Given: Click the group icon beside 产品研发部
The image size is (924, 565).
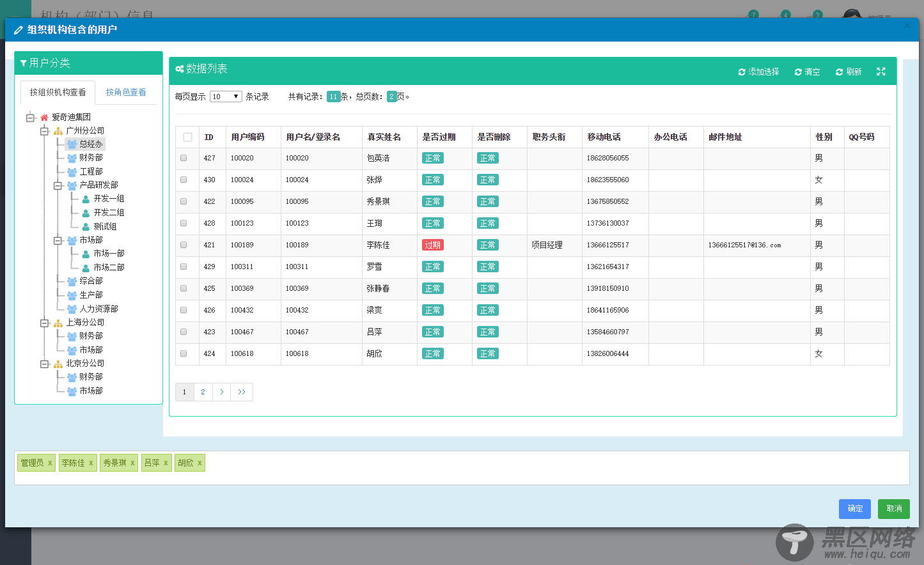Looking at the screenshot, I should (x=72, y=185).
